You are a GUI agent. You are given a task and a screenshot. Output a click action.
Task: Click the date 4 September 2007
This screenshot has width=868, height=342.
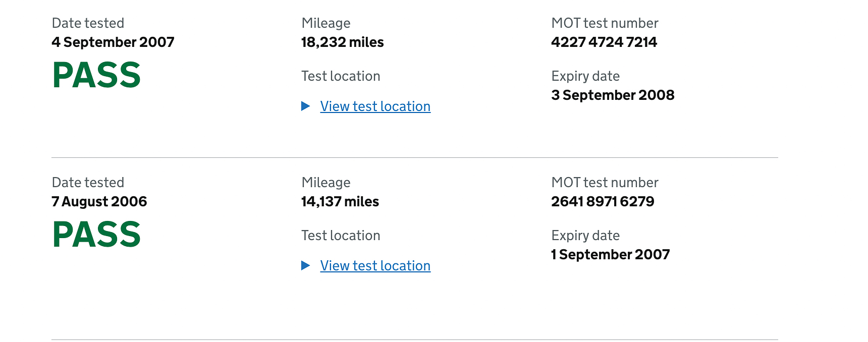[113, 42]
